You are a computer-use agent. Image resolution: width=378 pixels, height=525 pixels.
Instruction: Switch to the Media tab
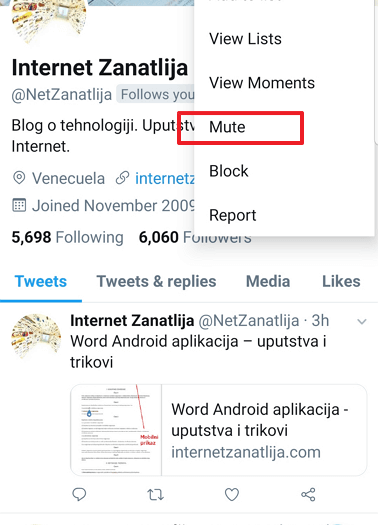(268, 281)
